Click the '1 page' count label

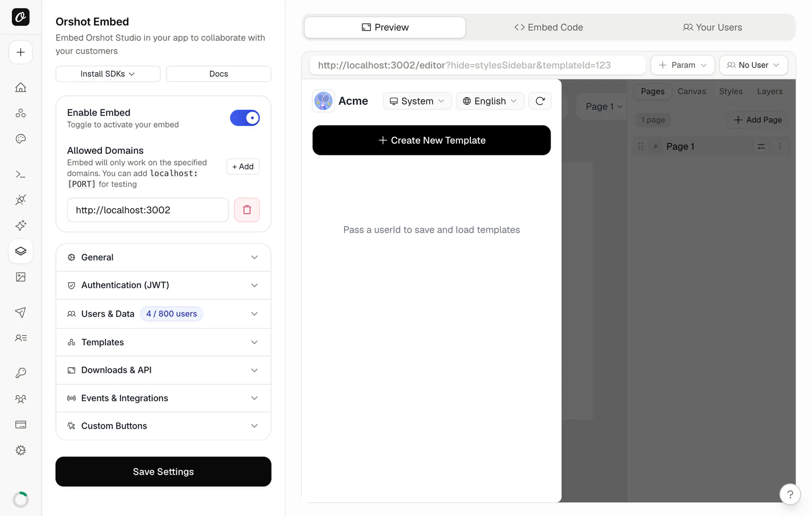click(x=653, y=120)
